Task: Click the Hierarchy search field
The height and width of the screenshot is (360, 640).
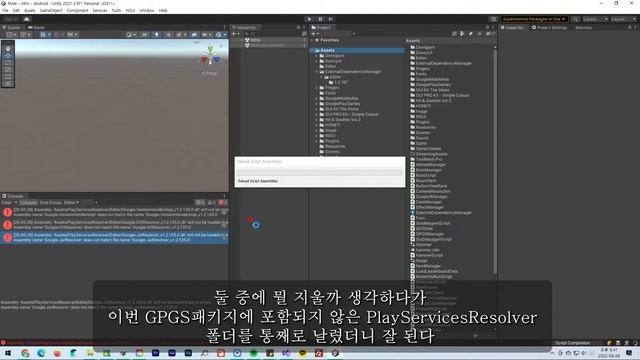Action: pyautogui.click(x=273, y=34)
